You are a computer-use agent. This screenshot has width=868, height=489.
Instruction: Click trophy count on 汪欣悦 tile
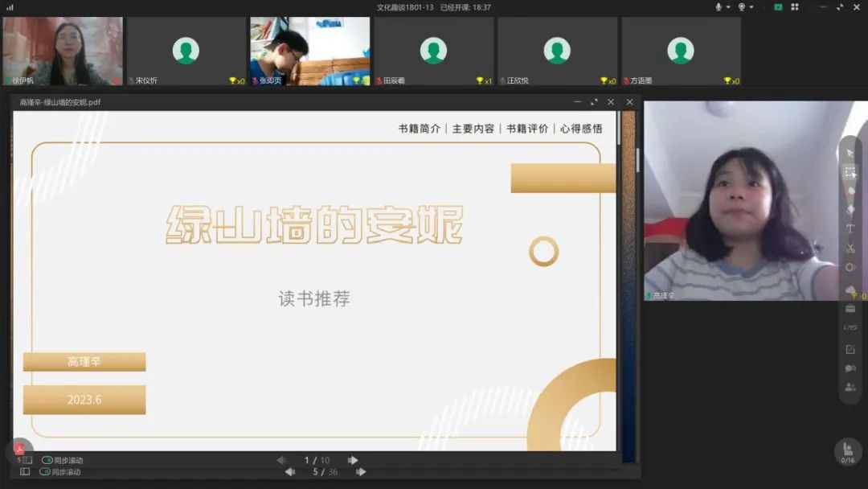pos(608,81)
